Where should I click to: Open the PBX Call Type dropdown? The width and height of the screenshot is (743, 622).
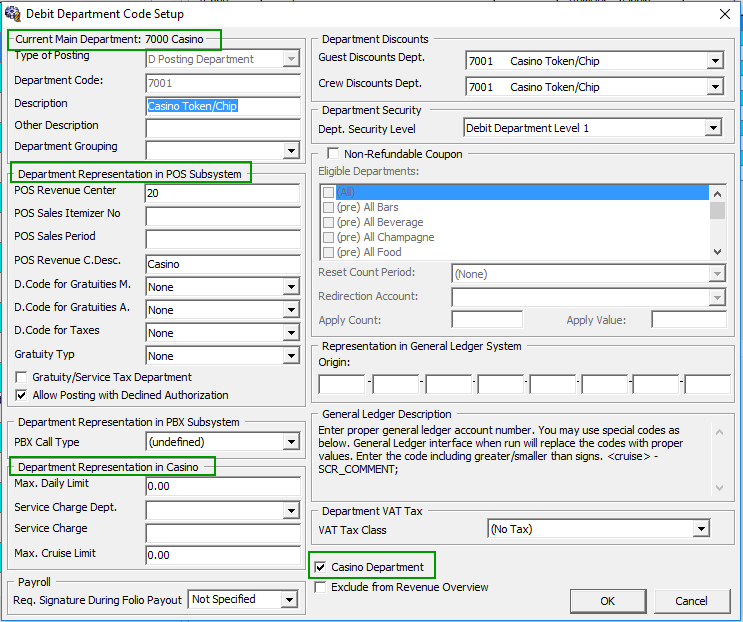(x=291, y=442)
